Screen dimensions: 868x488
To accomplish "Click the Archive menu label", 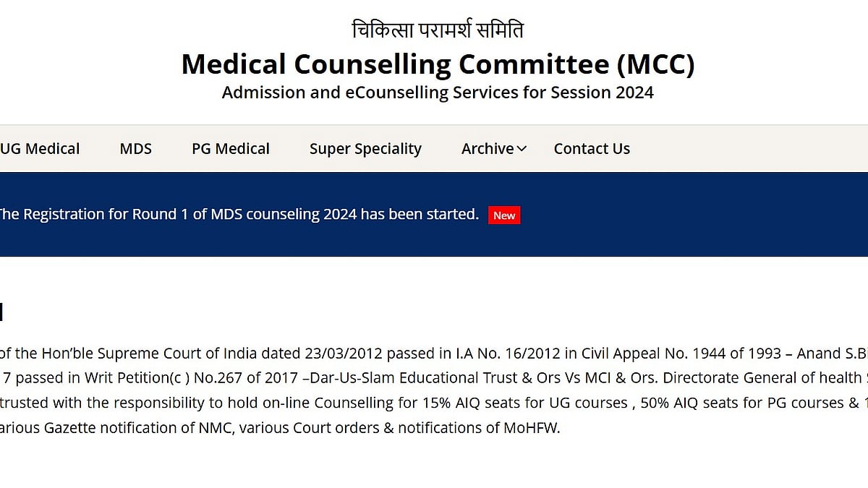I will point(488,149).
